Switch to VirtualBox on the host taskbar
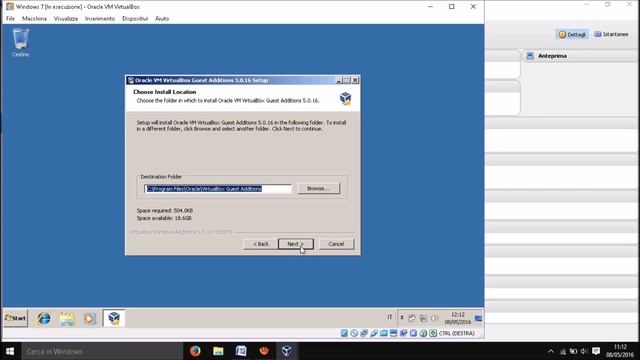The height and width of the screenshot is (360, 640). [287, 351]
